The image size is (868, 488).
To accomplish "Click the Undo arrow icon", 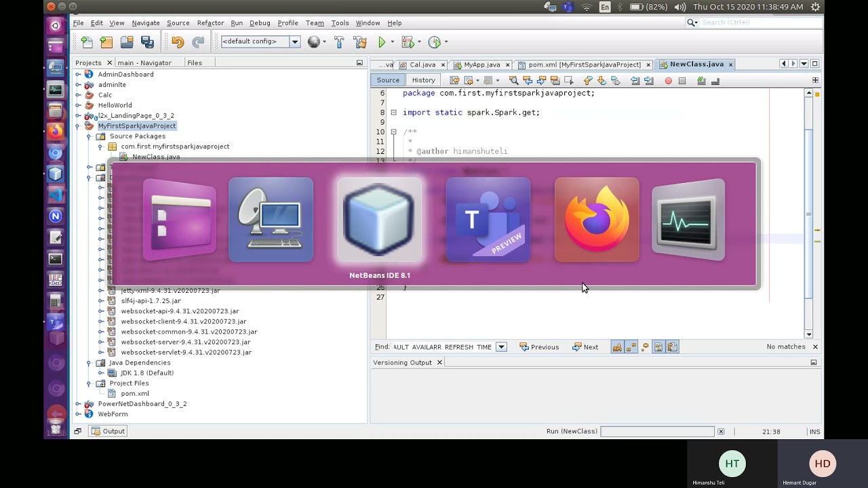I will (178, 42).
